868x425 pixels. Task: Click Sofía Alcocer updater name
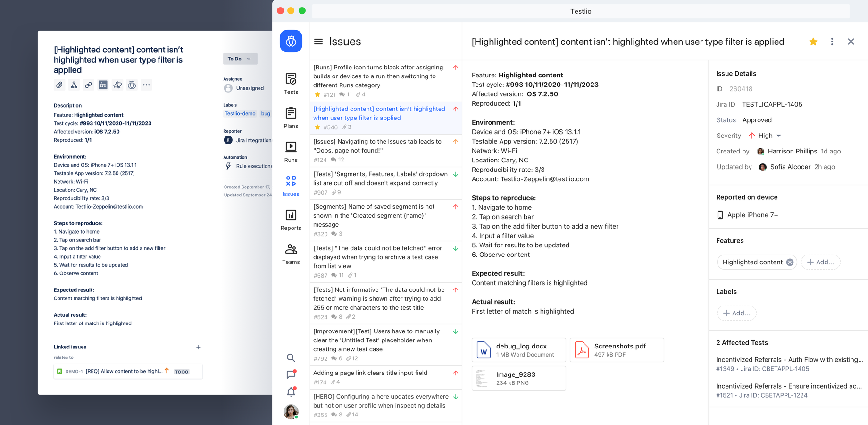790,167
